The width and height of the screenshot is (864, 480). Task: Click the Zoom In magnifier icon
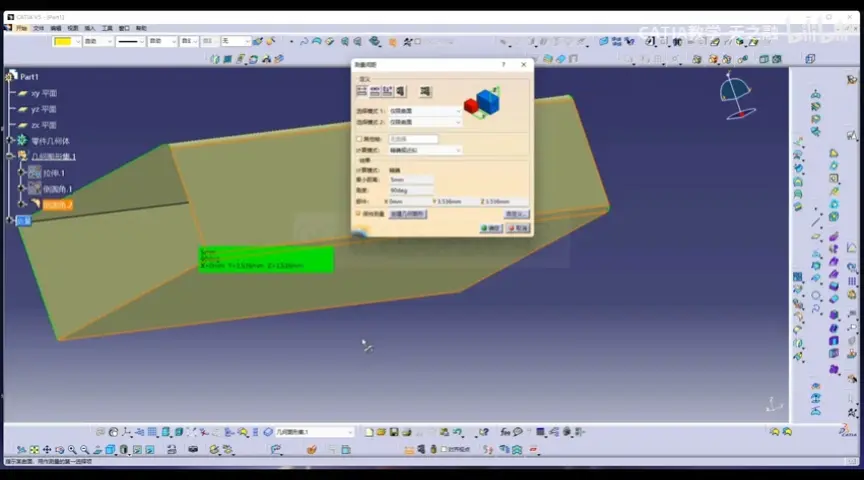click(x=72, y=450)
